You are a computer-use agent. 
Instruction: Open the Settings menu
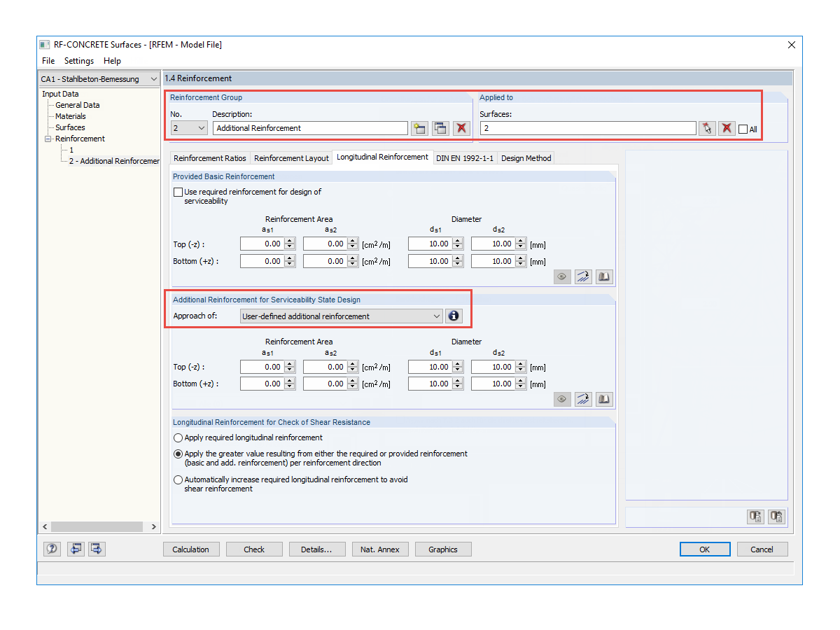pos(79,61)
